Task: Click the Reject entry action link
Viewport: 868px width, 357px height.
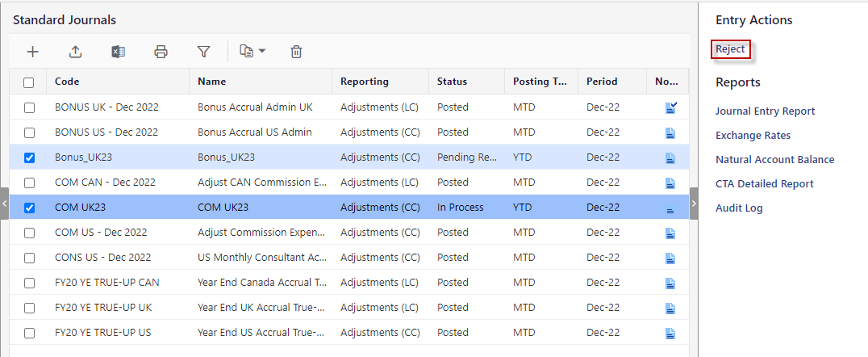Action: pos(730,48)
